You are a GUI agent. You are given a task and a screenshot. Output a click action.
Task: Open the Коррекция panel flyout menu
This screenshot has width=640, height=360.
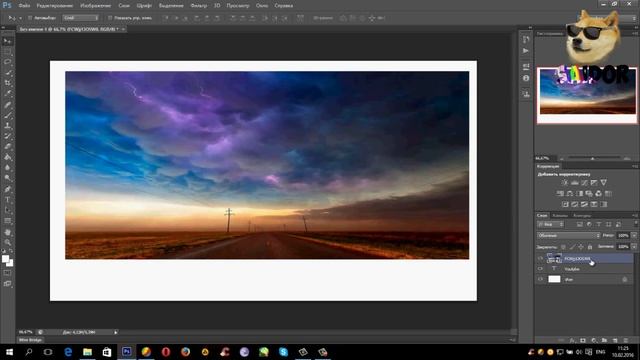pyautogui.click(x=635, y=167)
